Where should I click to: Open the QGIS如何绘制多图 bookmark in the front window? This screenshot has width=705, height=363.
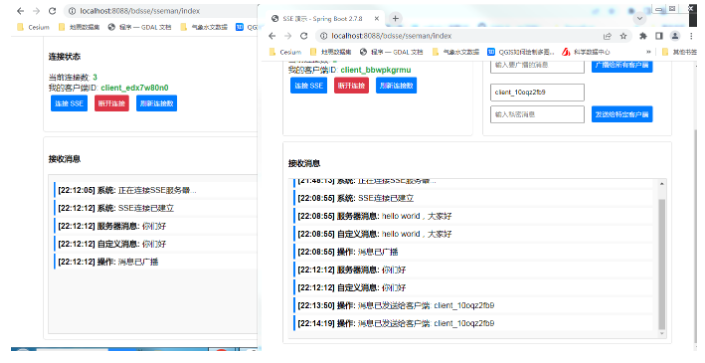pos(521,52)
